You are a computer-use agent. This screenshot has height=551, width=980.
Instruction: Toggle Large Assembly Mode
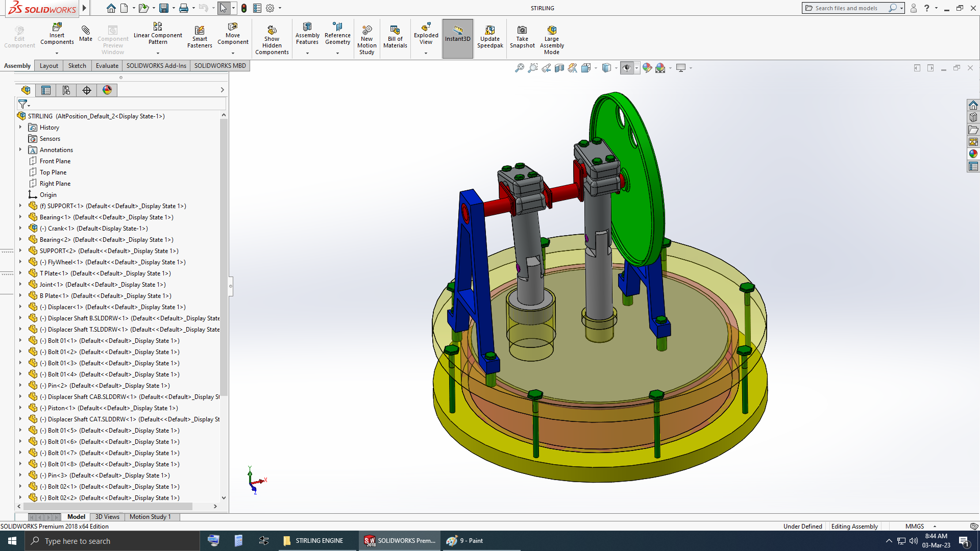point(552,30)
